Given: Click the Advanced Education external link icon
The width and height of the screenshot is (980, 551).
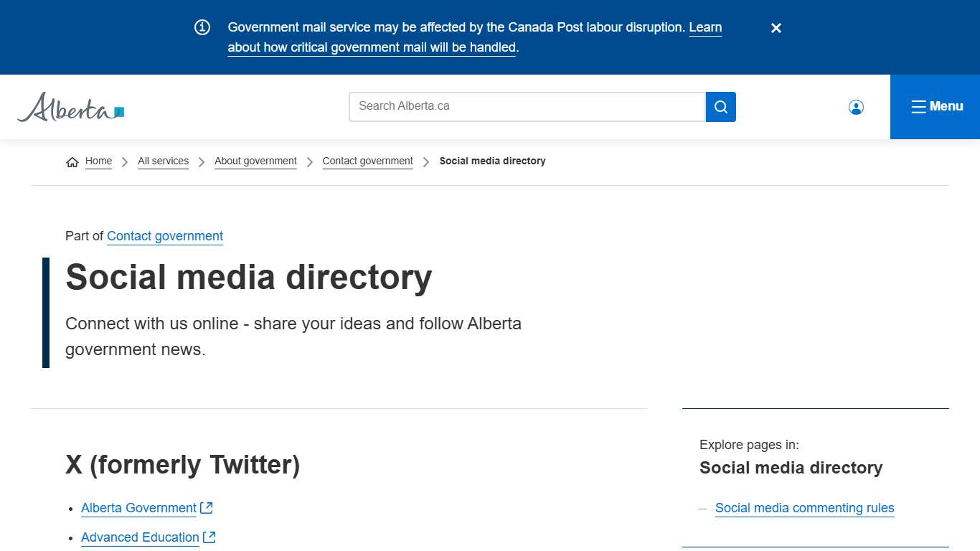Looking at the screenshot, I should (x=209, y=536).
